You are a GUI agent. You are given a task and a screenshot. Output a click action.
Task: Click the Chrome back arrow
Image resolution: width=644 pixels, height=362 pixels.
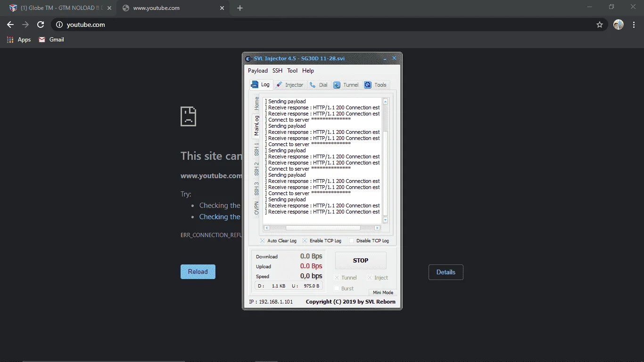click(x=10, y=25)
